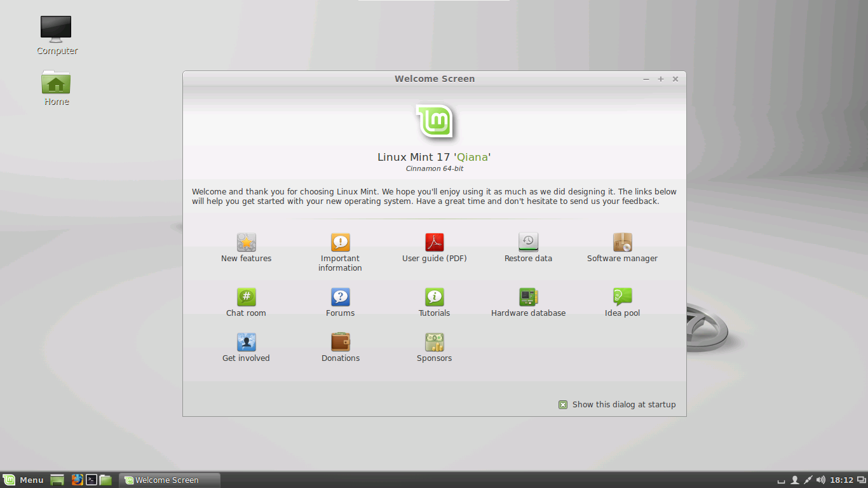Open the Tutorials page
Image resolution: width=868 pixels, height=488 pixels.
coord(434,302)
